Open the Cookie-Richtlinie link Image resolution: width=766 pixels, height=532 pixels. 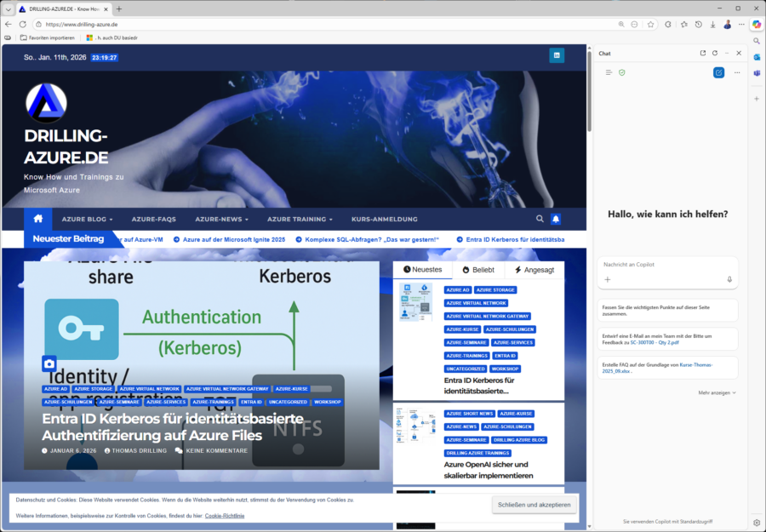click(224, 516)
